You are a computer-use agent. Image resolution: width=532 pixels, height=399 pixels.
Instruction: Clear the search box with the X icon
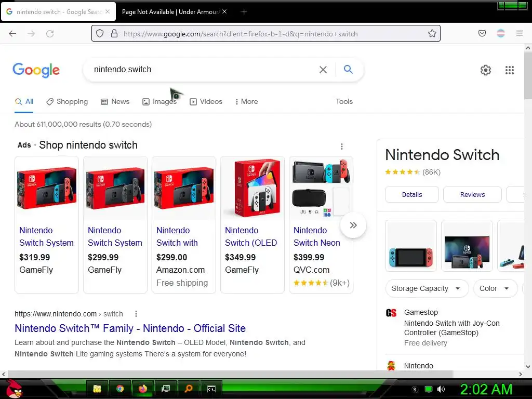323,70
